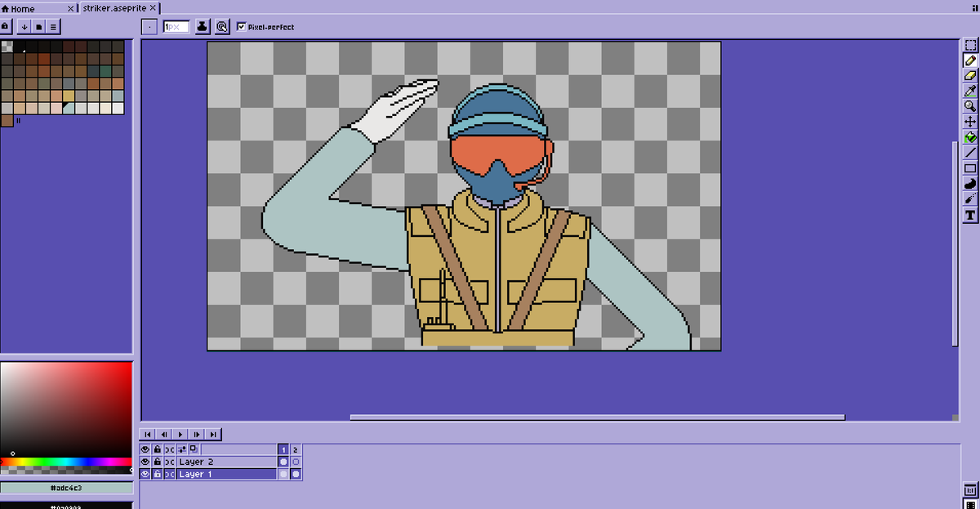Viewport: 980px width, 509px height.
Task: Go to the next frame
Action: tap(197, 435)
